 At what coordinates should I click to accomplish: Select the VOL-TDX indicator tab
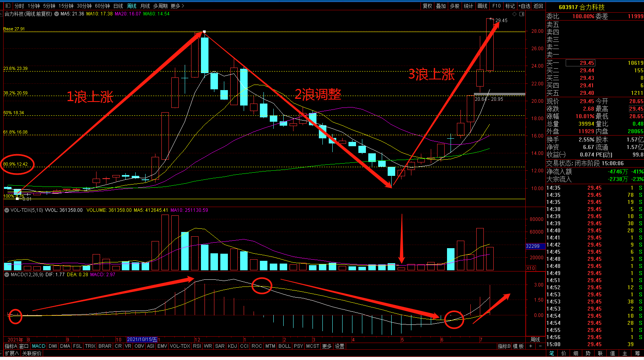(x=180, y=346)
